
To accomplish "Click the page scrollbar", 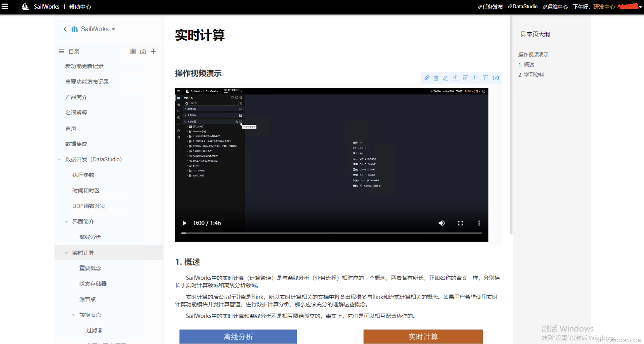I will [511, 125].
